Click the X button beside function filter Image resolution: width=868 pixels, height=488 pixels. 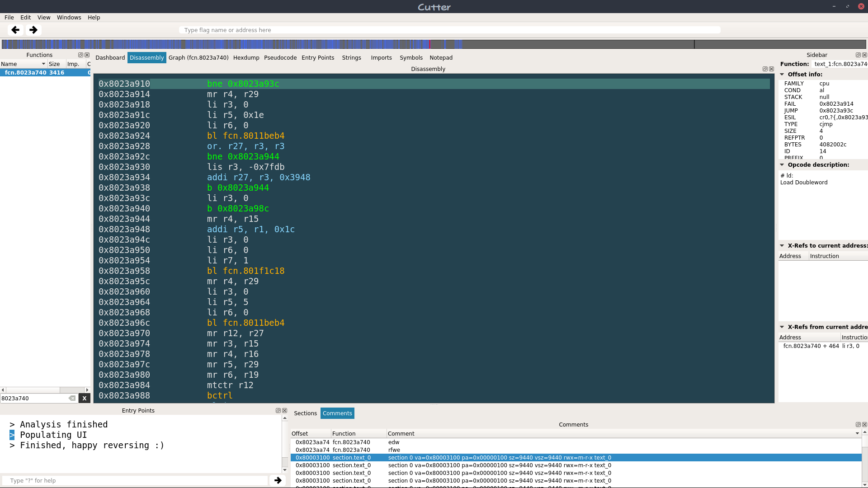pyautogui.click(x=84, y=398)
